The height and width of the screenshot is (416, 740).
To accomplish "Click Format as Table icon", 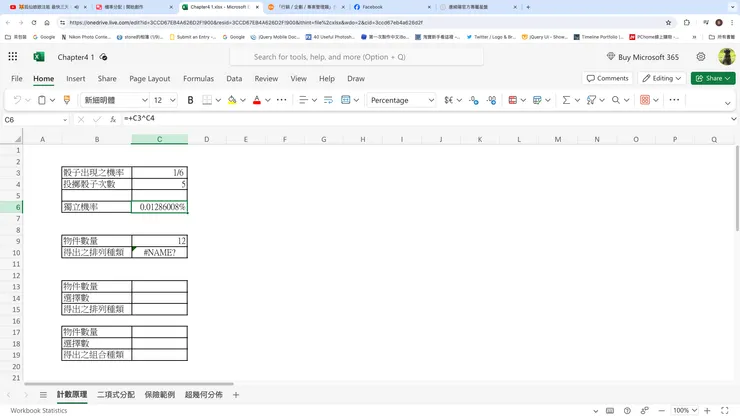I will (x=537, y=100).
